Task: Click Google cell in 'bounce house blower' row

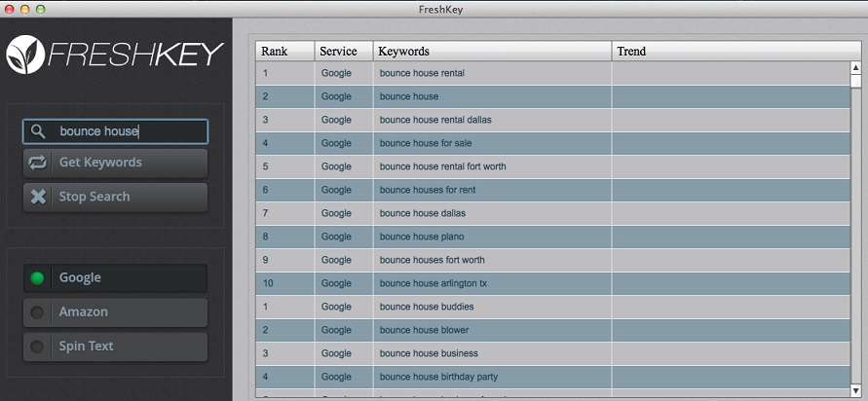Action: (x=344, y=330)
